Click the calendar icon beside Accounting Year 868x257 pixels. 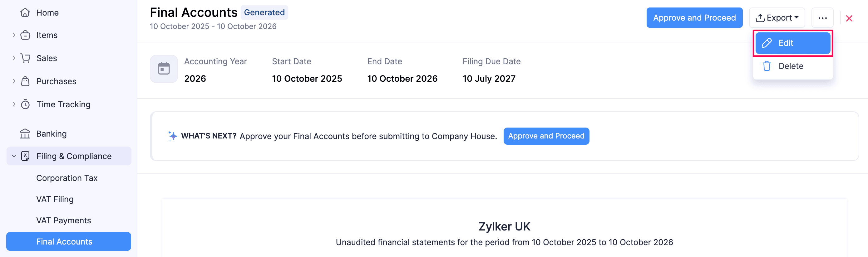pyautogui.click(x=164, y=69)
